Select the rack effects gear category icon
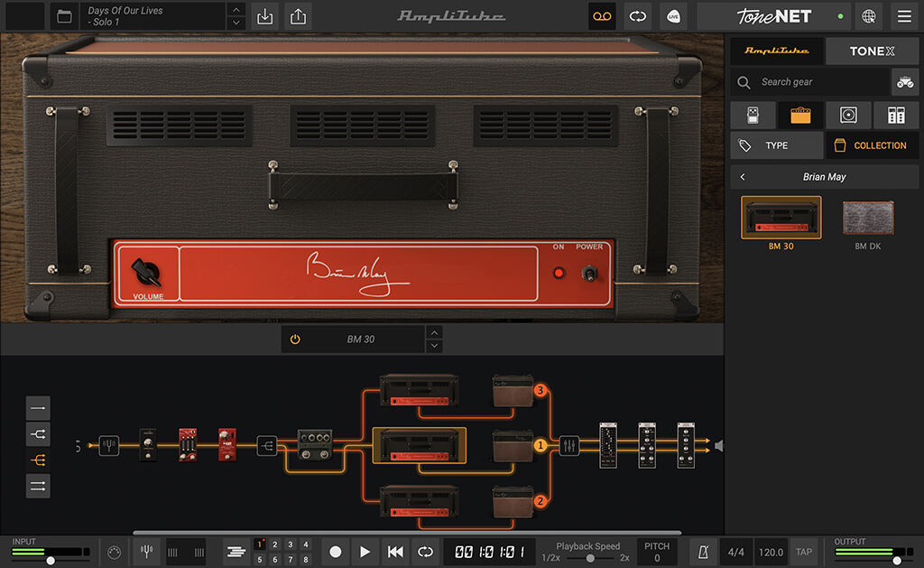 click(x=895, y=115)
